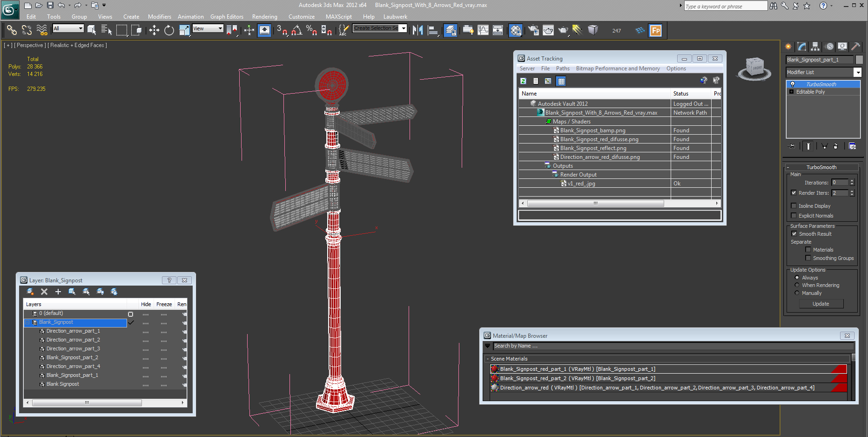
Task: Toggle TurboSmooth modifier lightbulb
Action: click(793, 84)
